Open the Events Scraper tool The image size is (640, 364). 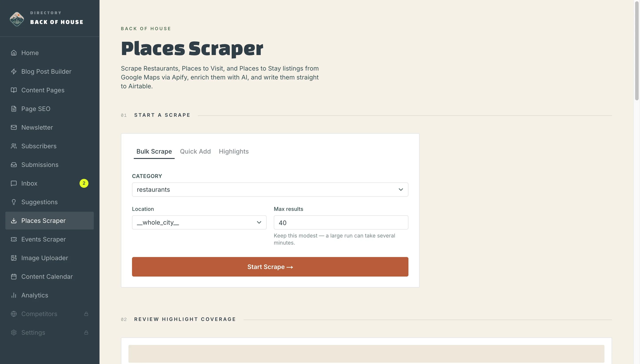point(50,239)
